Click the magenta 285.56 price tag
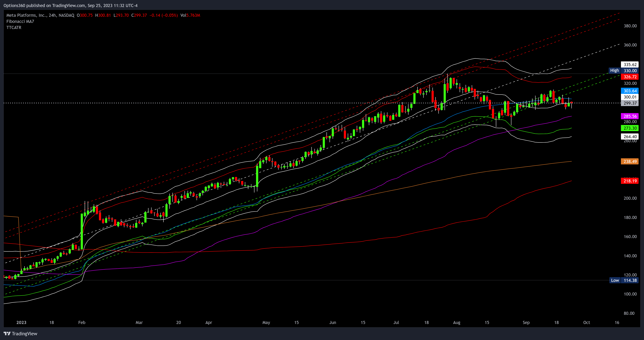This screenshot has width=644, height=340. click(x=630, y=116)
